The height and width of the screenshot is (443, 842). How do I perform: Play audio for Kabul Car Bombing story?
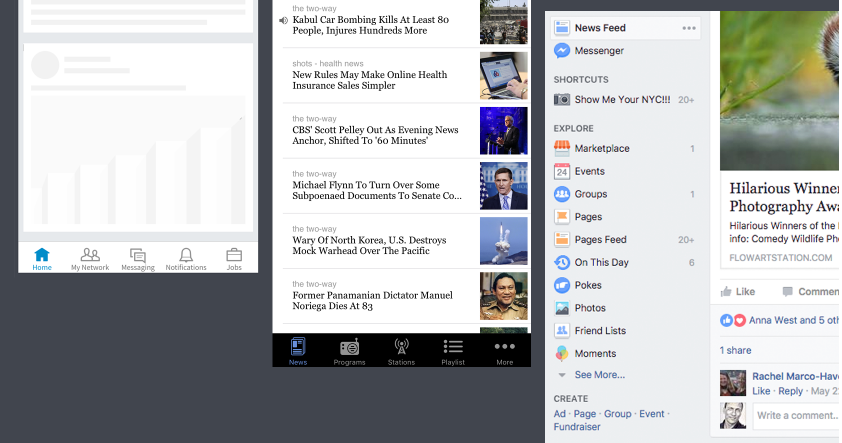(283, 20)
